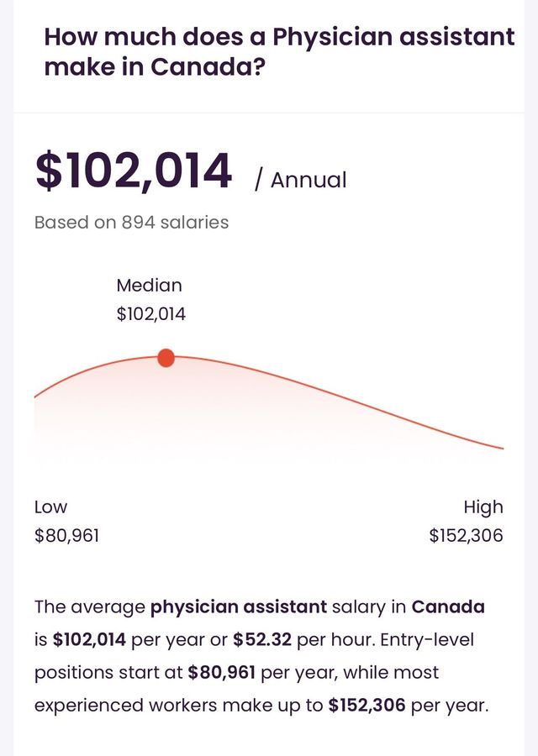Click the large $102,014 headline salary figure

134,171
